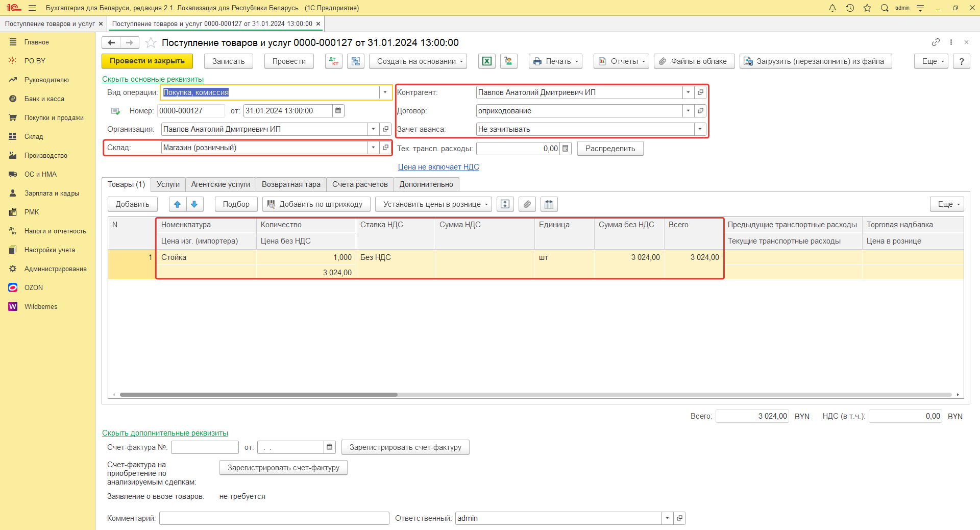Open the Отчеты dropdown
Viewport: 980px width, 530px height.
coord(622,61)
